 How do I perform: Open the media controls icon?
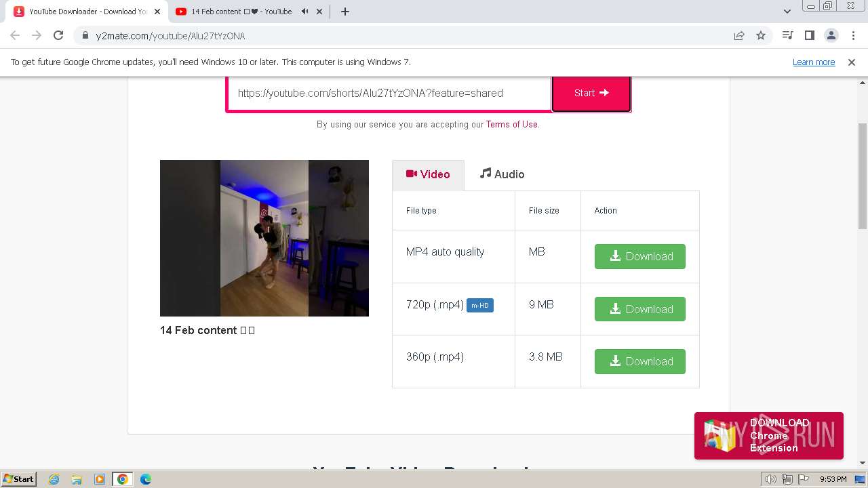[787, 36]
